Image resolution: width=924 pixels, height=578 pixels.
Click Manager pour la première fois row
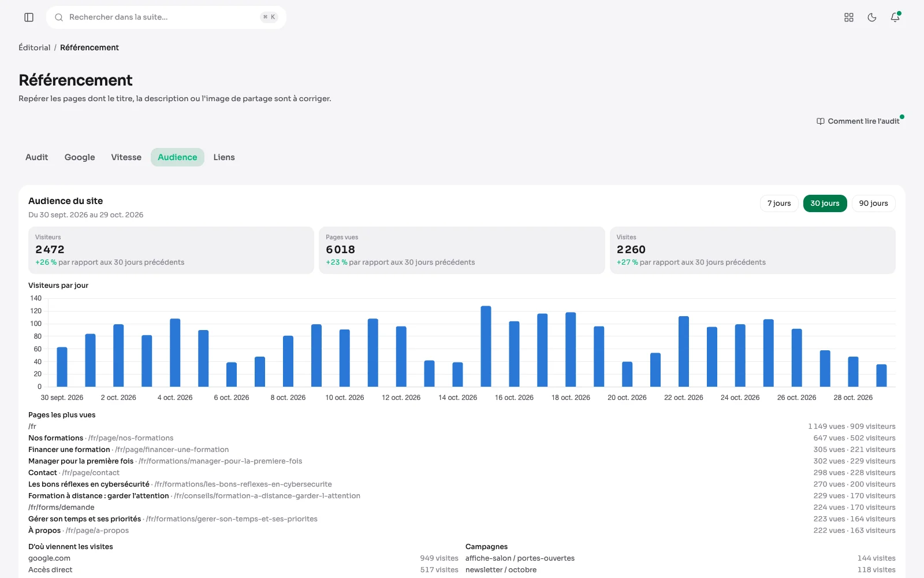(x=462, y=461)
